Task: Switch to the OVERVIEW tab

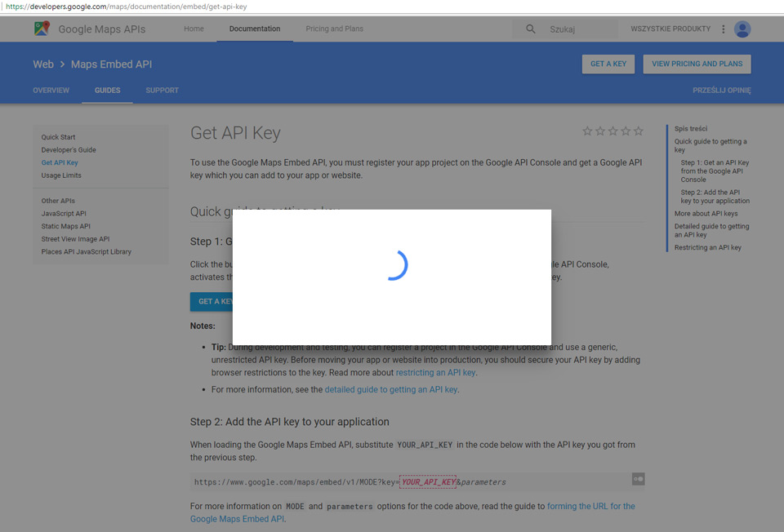Action: click(51, 91)
